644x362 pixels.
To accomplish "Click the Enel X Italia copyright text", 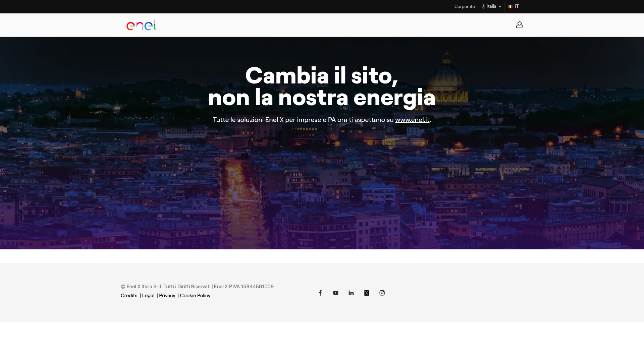I will pos(197,287).
